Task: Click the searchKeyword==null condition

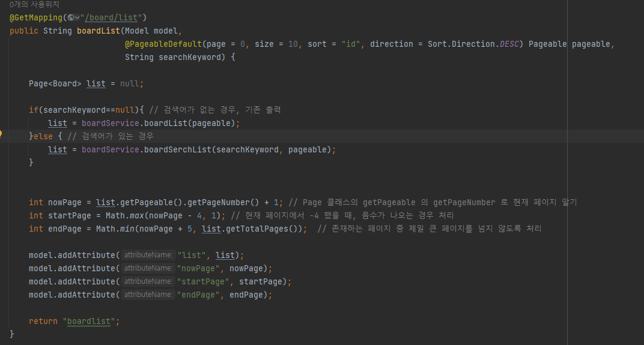Action: [x=89, y=110]
